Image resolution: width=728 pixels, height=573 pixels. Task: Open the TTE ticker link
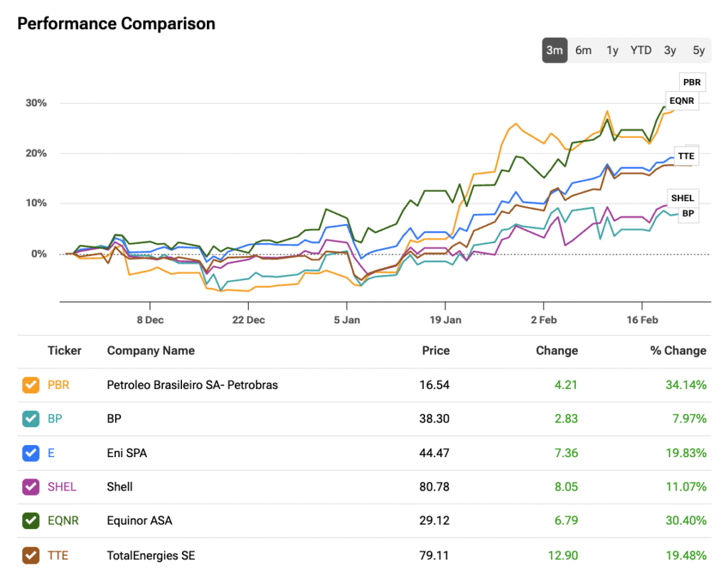pos(58,555)
